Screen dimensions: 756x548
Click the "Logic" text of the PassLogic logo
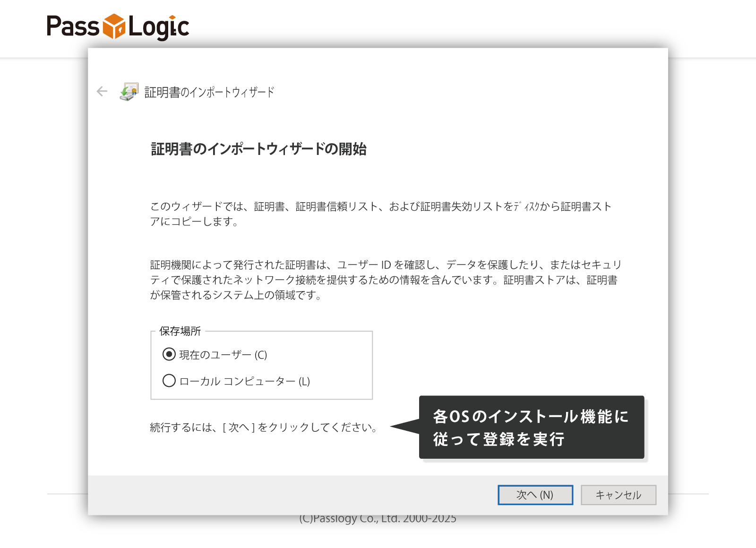[159, 27]
